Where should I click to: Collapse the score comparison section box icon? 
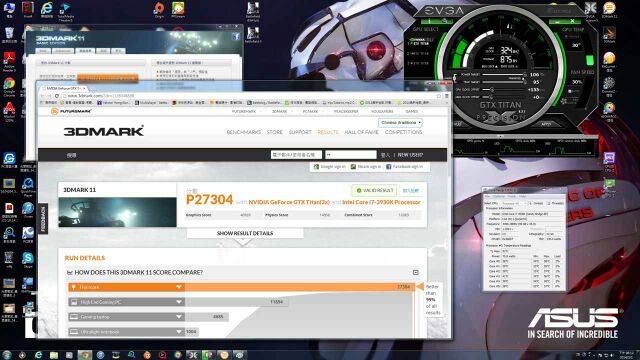coord(416,272)
